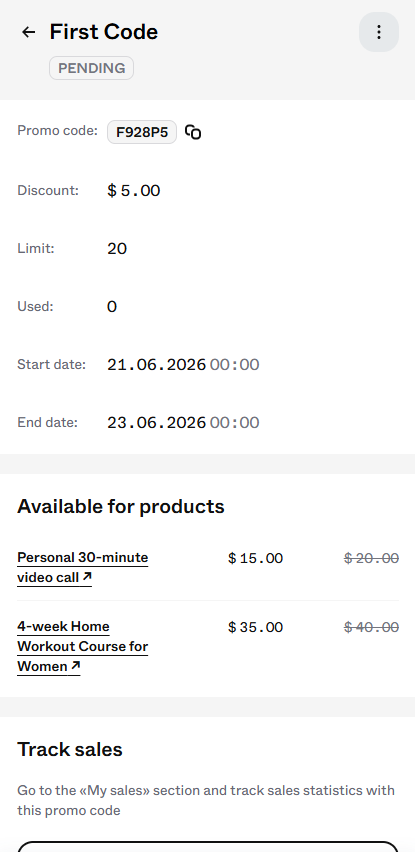415x852 pixels.
Task: Click the Track sales heading
Action: pyautogui.click(x=70, y=750)
